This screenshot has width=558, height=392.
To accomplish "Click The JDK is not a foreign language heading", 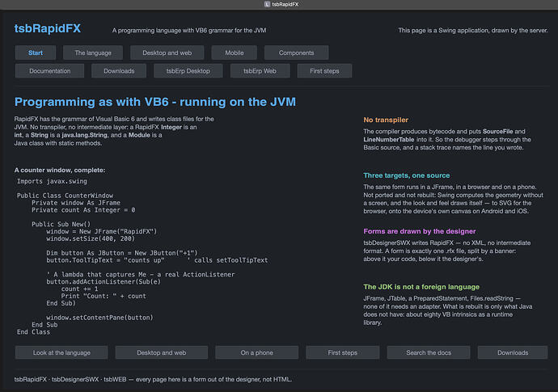I will tap(421, 287).
